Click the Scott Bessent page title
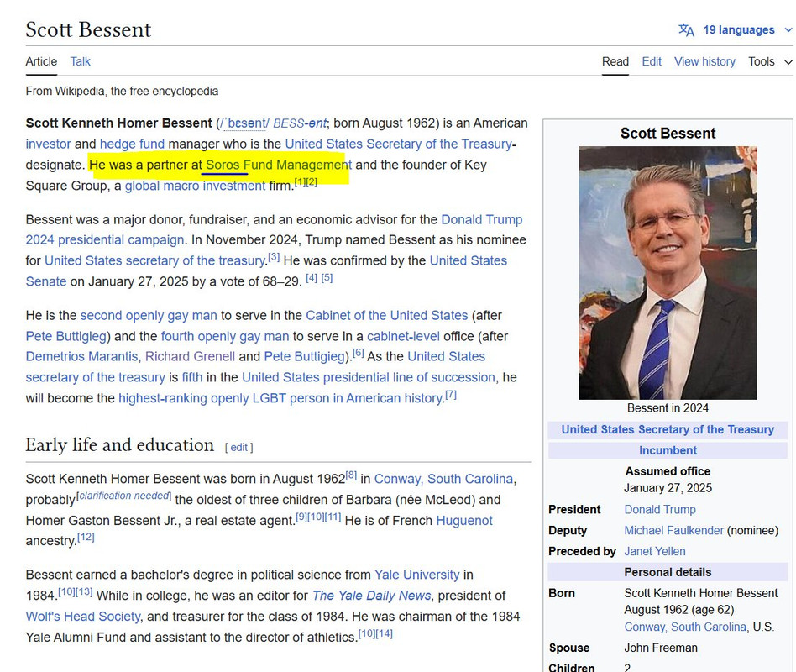796x672 pixels. pyautogui.click(x=88, y=29)
